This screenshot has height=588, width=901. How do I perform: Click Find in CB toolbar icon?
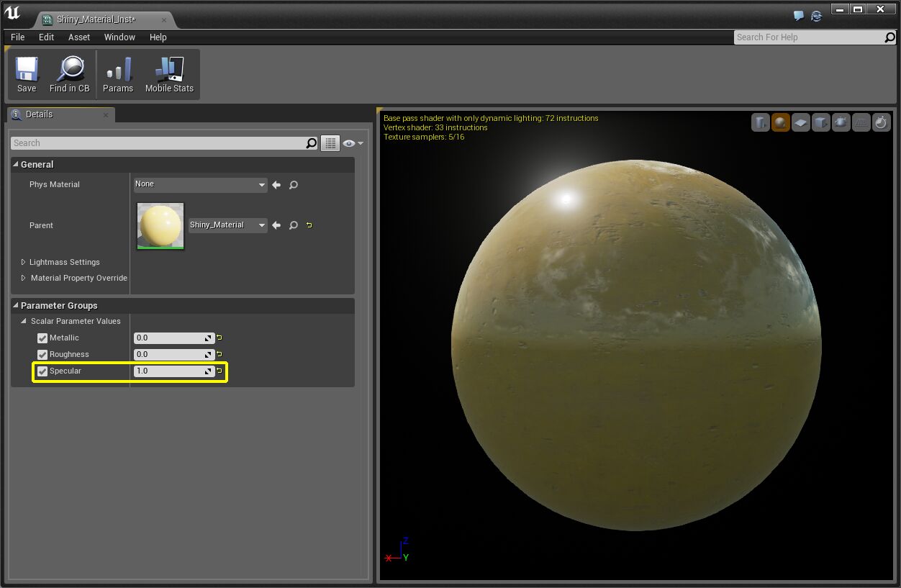point(70,74)
